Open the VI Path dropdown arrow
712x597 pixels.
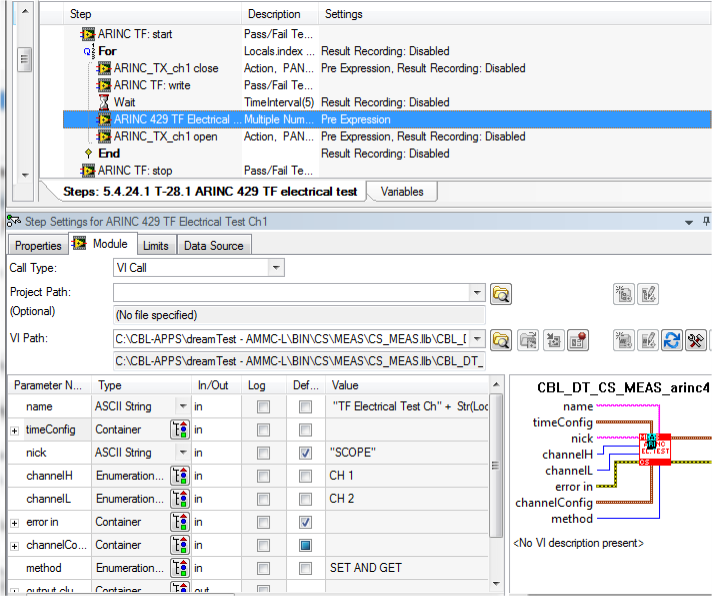click(477, 339)
